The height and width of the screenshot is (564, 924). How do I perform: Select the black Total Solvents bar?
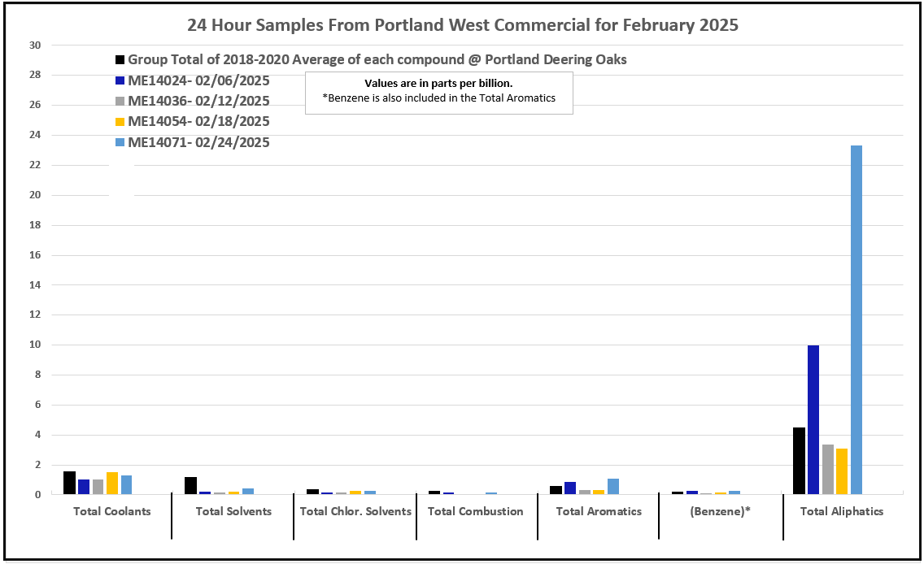coord(190,485)
